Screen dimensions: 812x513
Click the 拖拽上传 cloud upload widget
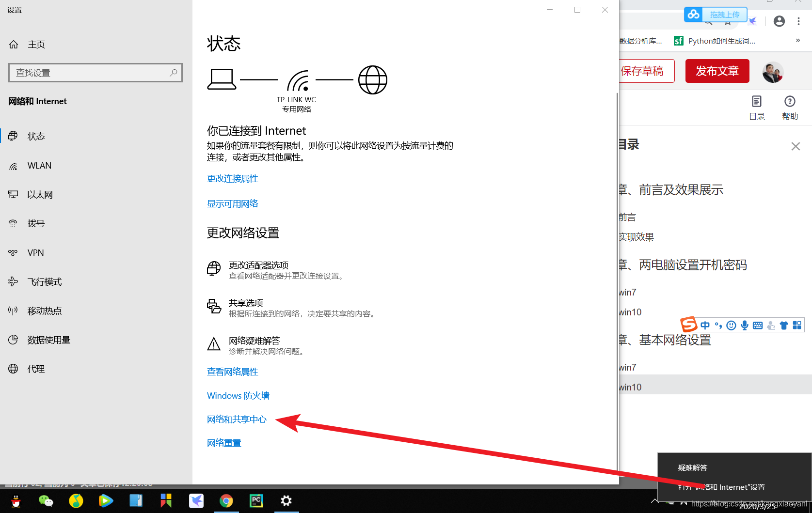[x=716, y=15]
